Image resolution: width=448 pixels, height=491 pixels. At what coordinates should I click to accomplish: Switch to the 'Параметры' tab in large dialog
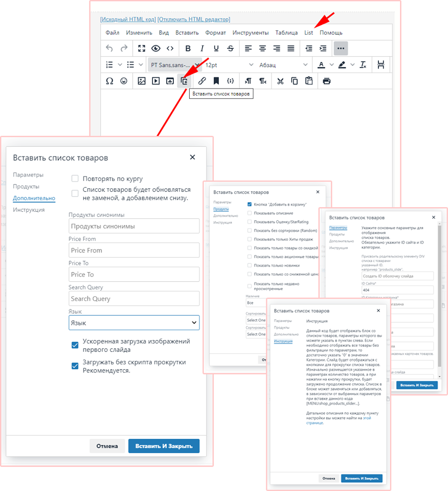point(28,175)
